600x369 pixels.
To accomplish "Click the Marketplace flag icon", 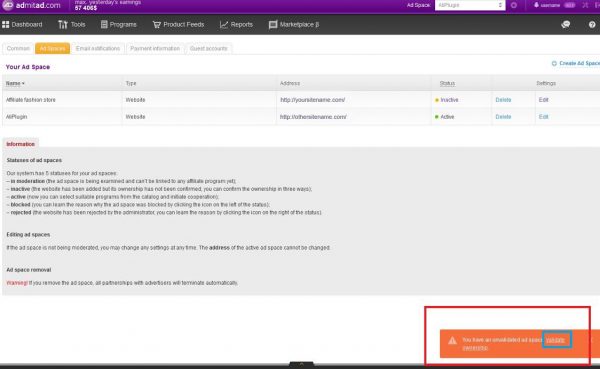I will 273,25.
